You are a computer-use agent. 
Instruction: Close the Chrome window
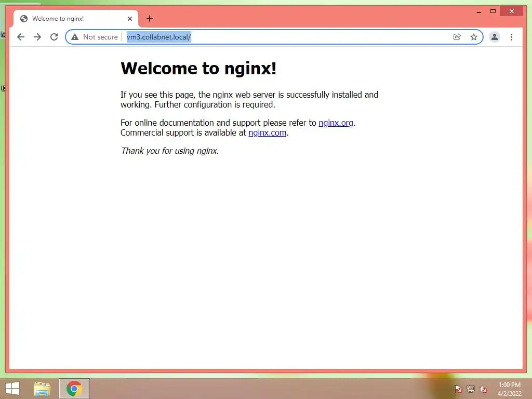(512, 11)
